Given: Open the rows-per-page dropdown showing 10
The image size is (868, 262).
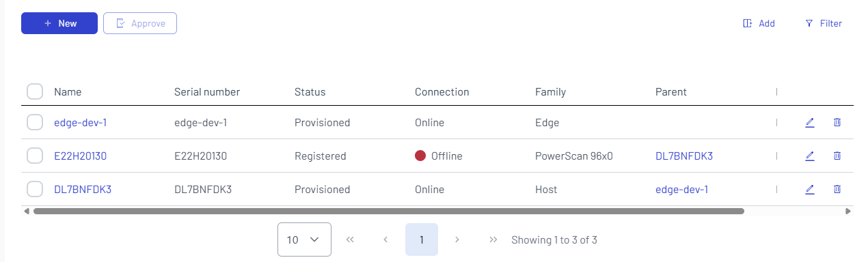Looking at the screenshot, I should [304, 239].
